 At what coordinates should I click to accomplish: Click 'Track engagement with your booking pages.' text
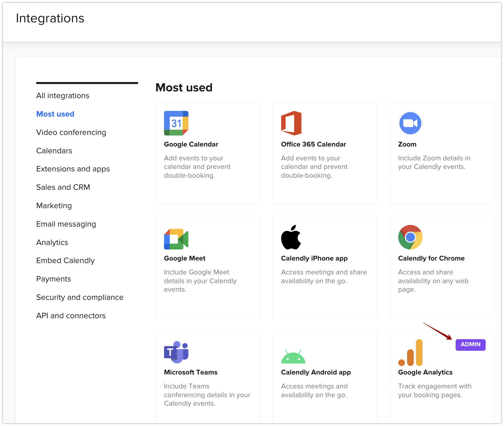click(x=435, y=390)
